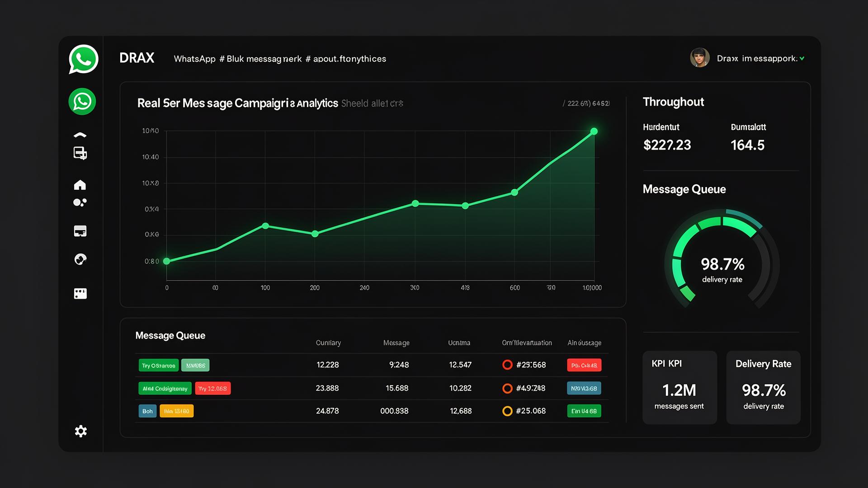The image size is (868, 488).
Task: Click the 23.888 table cell
Action: tap(327, 388)
